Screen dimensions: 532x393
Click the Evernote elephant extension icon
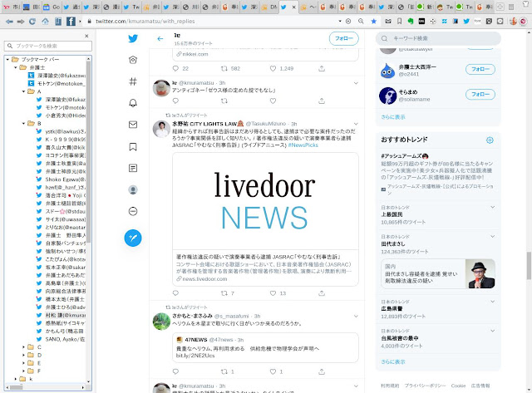pos(411,22)
